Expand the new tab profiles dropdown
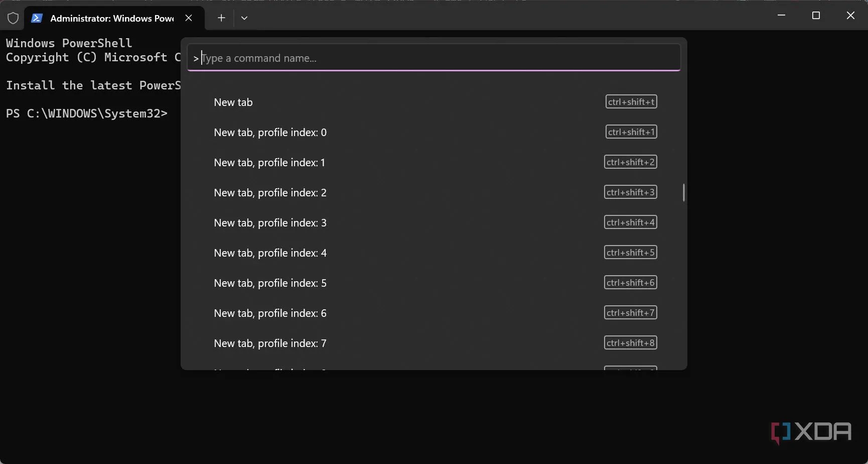The height and width of the screenshot is (464, 868). pyautogui.click(x=244, y=18)
